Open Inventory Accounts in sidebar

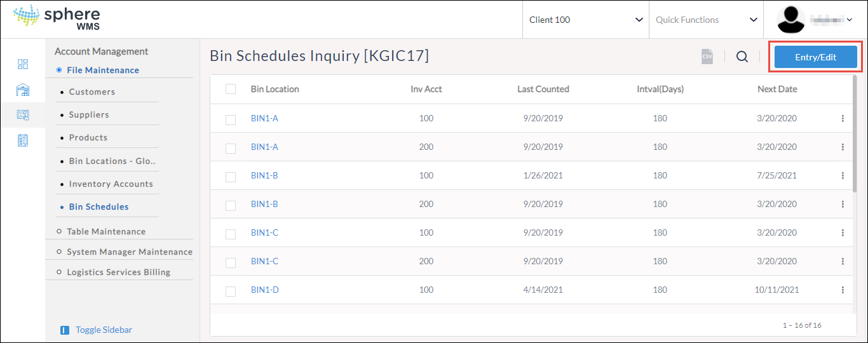tap(111, 184)
